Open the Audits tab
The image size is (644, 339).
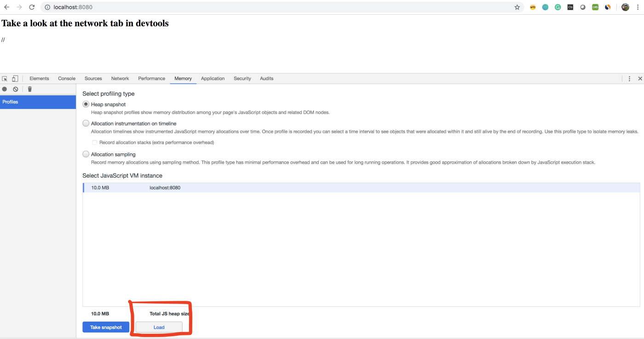[267, 79]
